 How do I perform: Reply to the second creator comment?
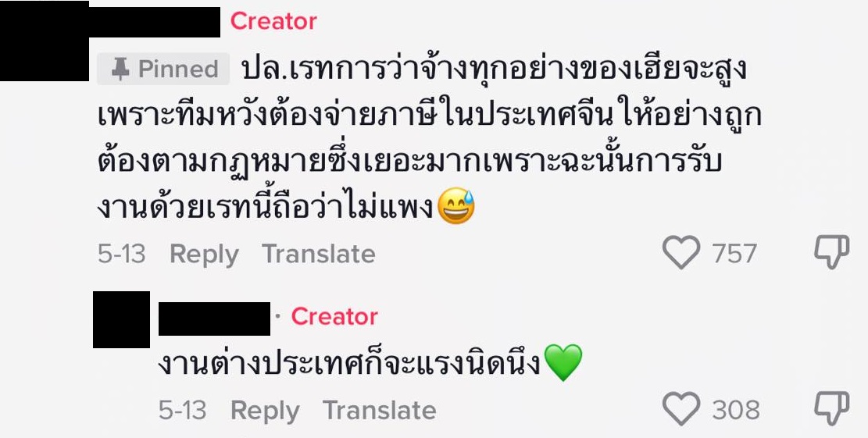point(265,411)
